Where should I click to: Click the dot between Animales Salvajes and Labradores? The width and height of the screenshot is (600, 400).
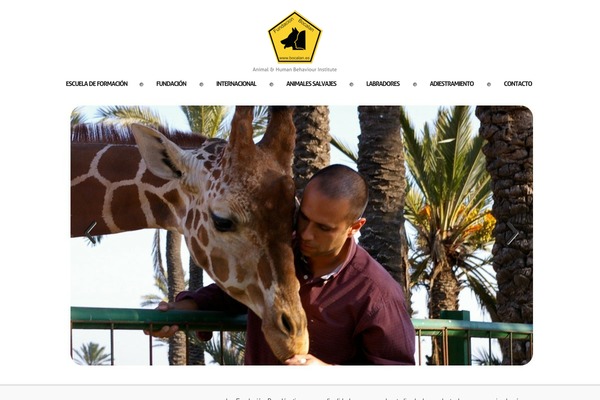[351, 84]
